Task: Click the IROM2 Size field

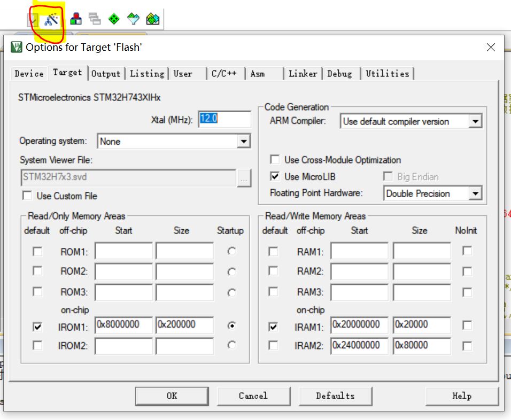Action: coord(185,346)
